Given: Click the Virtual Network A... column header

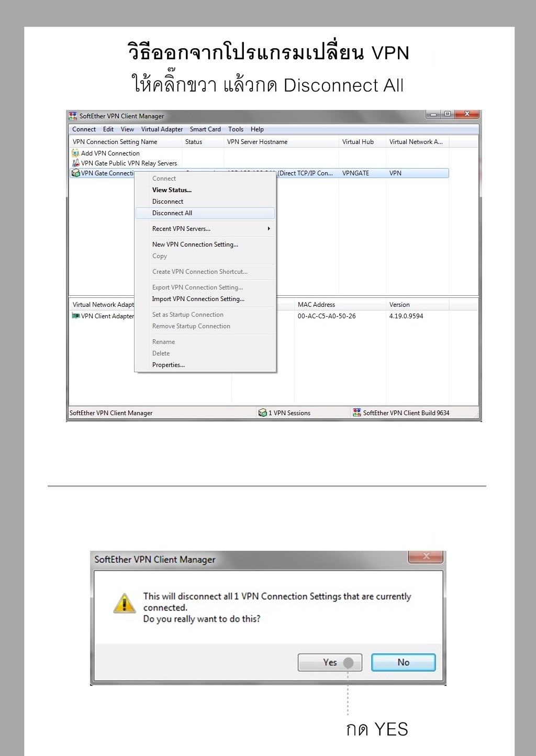Looking at the screenshot, I should (417, 142).
